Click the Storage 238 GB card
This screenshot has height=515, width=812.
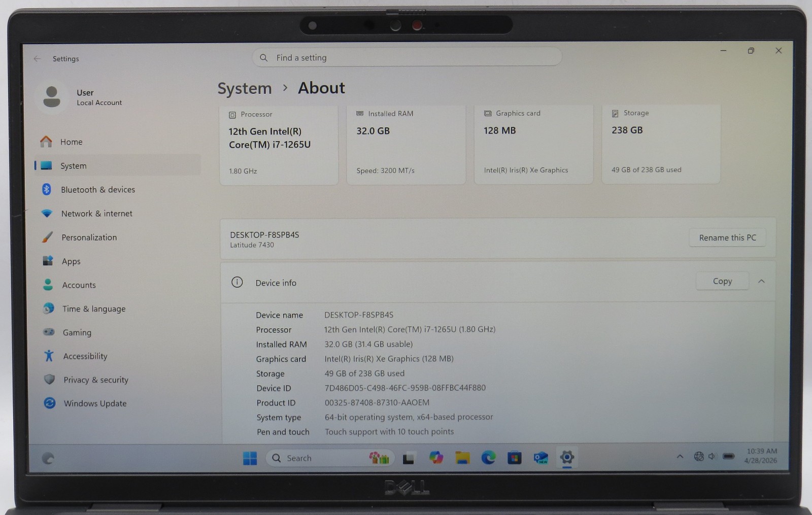click(661, 143)
